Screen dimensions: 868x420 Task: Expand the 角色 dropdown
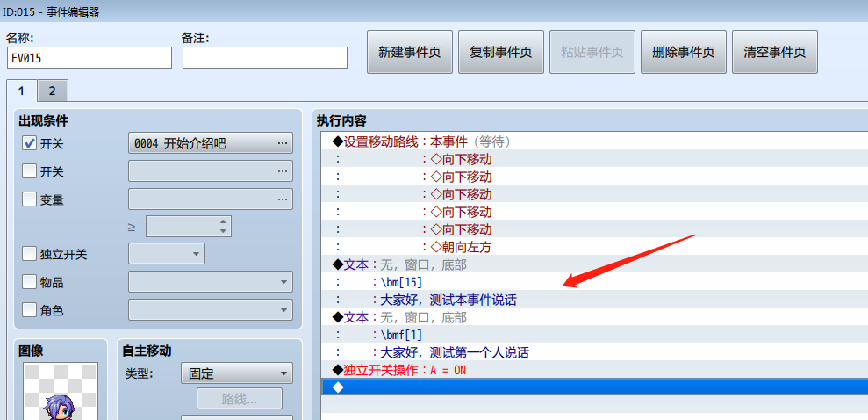(x=211, y=310)
